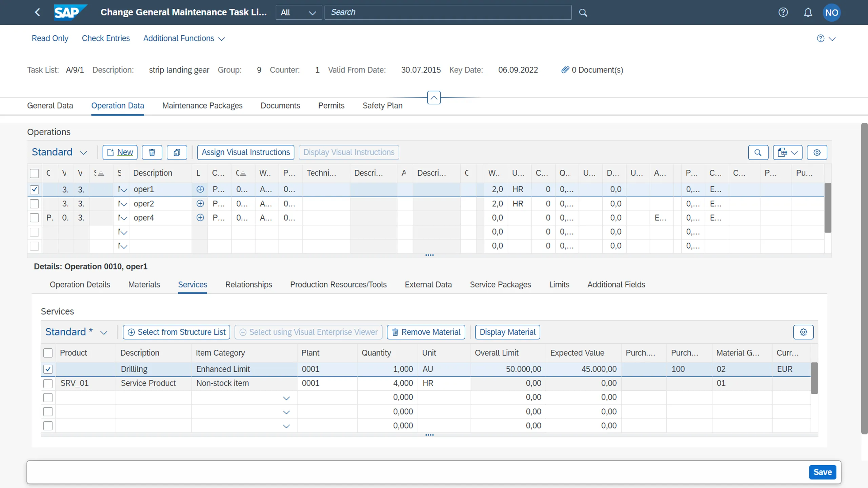
Task: Click the Save button
Action: point(822,472)
